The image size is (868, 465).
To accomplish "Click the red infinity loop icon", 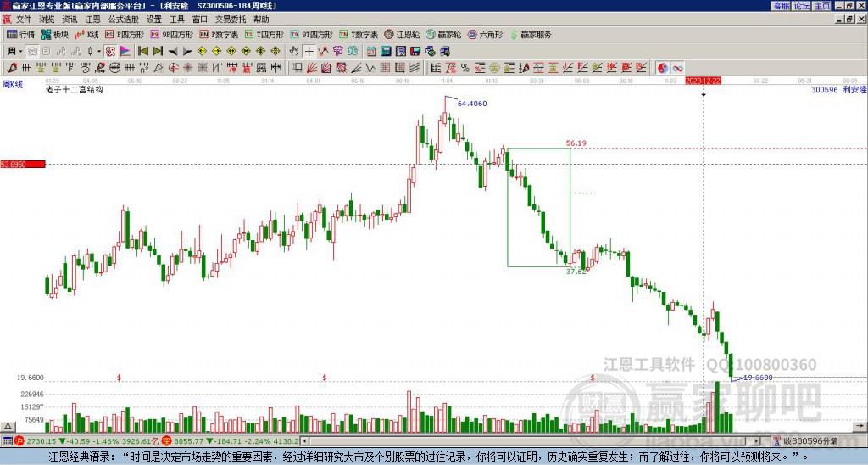I will (x=677, y=68).
